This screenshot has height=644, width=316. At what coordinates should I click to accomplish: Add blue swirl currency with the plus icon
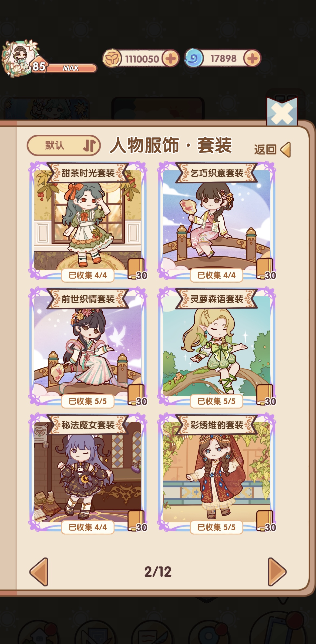click(252, 58)
